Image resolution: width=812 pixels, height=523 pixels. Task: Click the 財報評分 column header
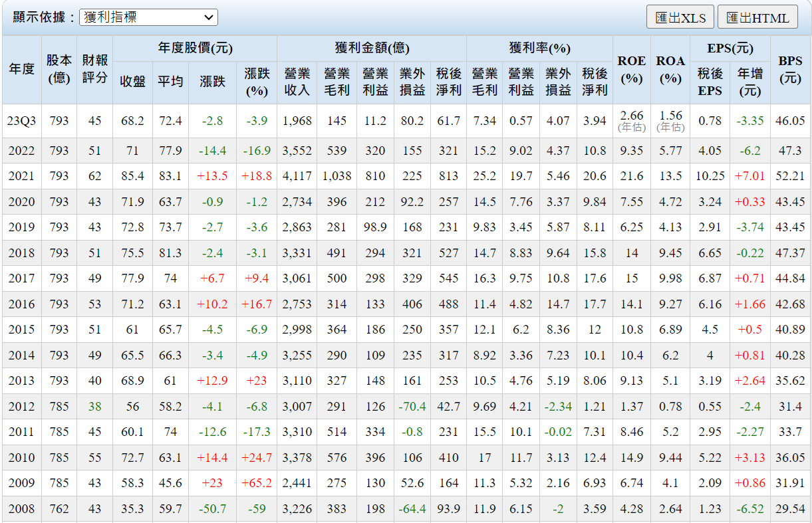[x=94, y=69]
